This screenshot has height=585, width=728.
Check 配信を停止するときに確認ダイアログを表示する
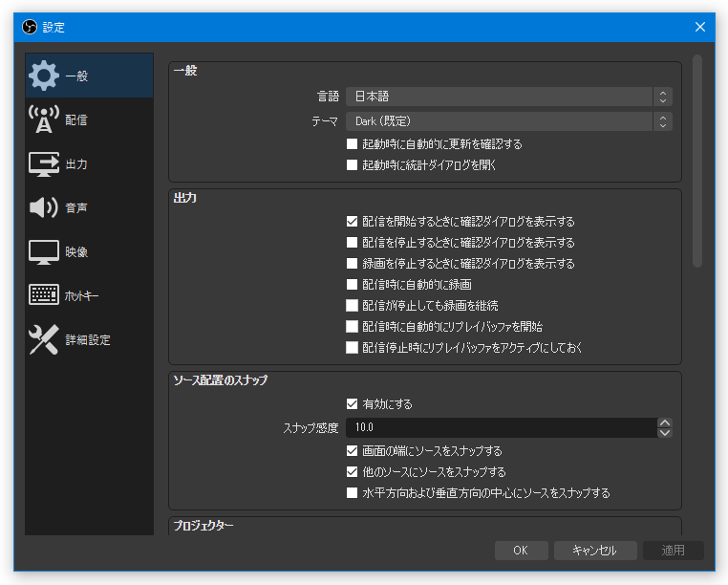tap(352, 242)
